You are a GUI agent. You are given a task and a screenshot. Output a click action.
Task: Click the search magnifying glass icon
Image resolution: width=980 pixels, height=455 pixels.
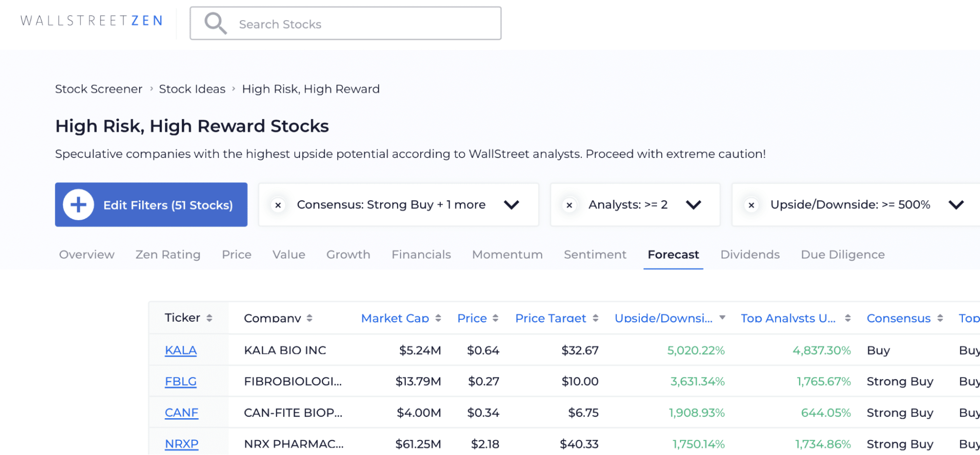215,23
